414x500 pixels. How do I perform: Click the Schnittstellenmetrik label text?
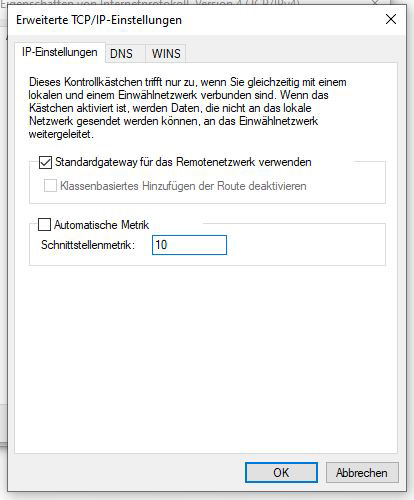click(x=88, y=245)
